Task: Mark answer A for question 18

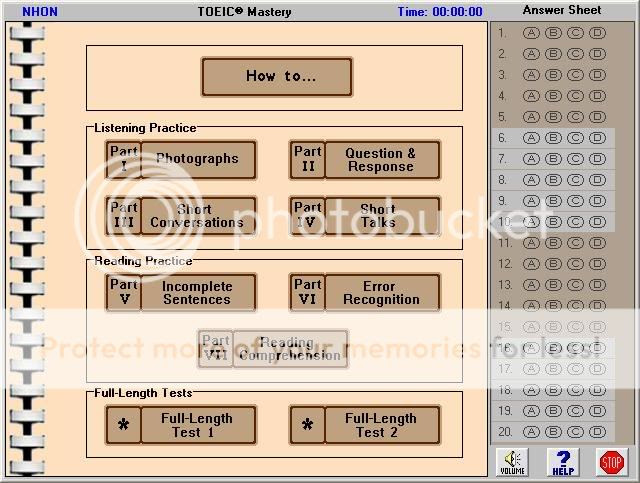Action: coord(531,390)
